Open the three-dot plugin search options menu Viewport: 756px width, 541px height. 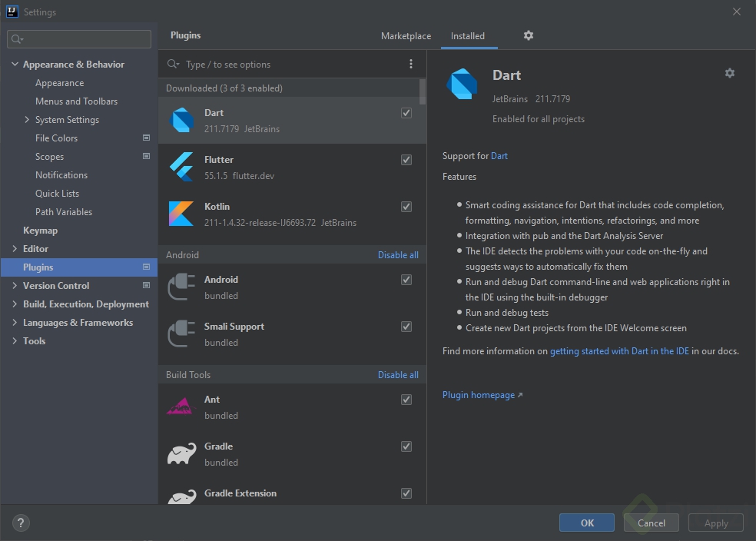[x=411, y=64]
